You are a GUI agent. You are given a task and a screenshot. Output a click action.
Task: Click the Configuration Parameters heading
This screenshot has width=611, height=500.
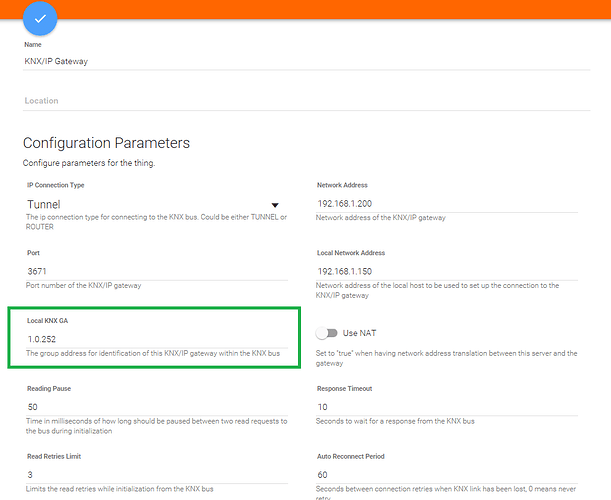pyautogui.click(x=106, y=144)
